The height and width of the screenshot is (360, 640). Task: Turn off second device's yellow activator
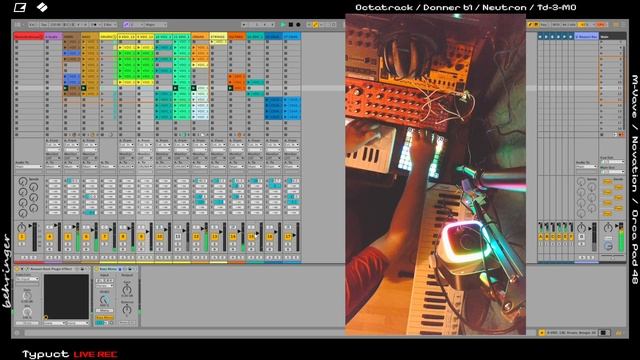[97, 269]
